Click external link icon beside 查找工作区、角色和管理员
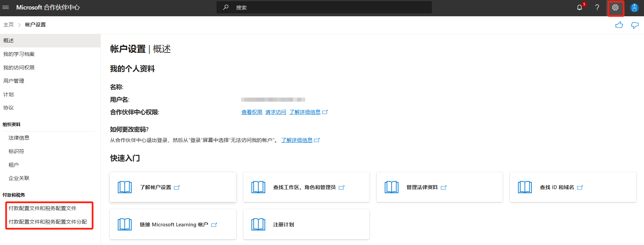The image size is (644, 245). click(341, 187)
